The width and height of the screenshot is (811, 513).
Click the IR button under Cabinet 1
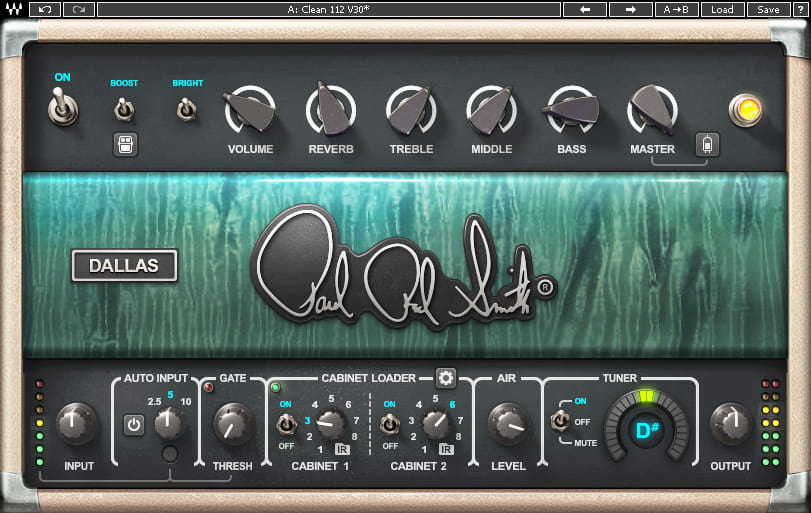pos(342,449)
